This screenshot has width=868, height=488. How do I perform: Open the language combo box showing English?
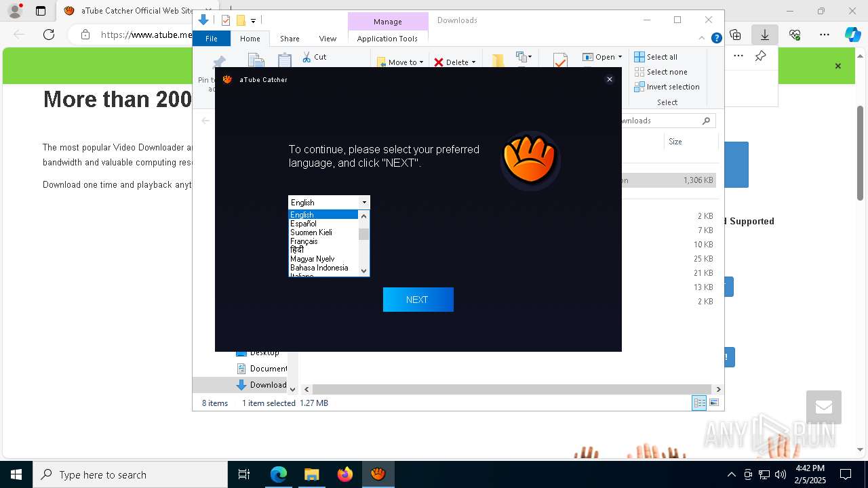click(329, 203)
